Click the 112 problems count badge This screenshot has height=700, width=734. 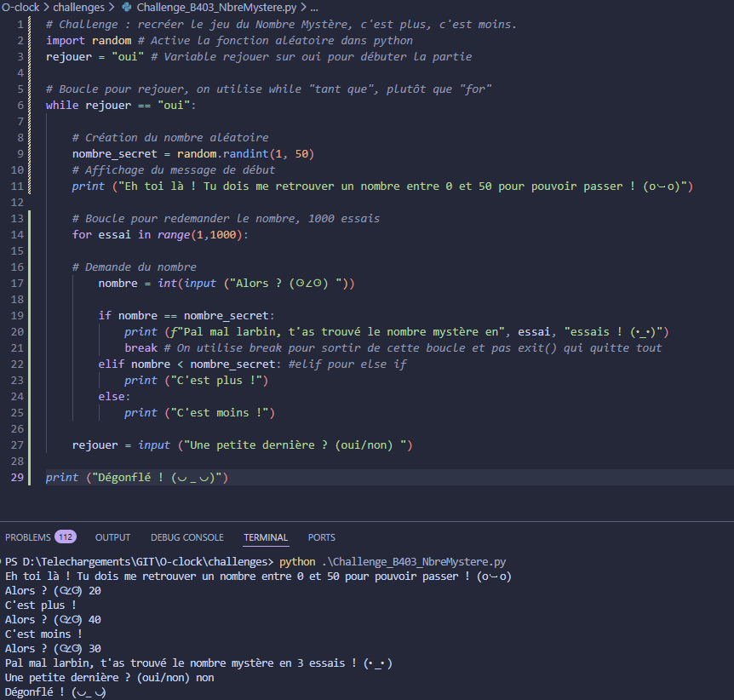click(x=65, y=537)
